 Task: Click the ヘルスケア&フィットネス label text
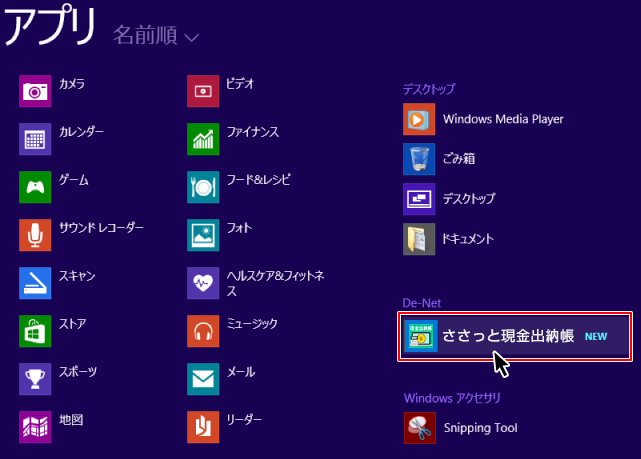(276, 283)
